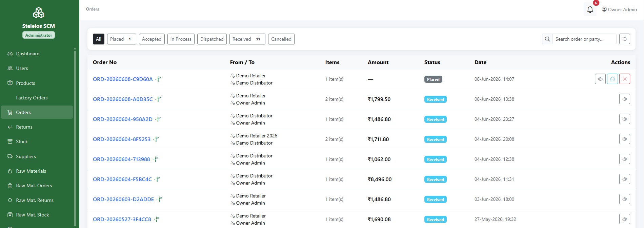Click signpost icon next to ORD-20260608-C9D60A
The height and width of the screenshot is (228, 644).
coord(158,79)
